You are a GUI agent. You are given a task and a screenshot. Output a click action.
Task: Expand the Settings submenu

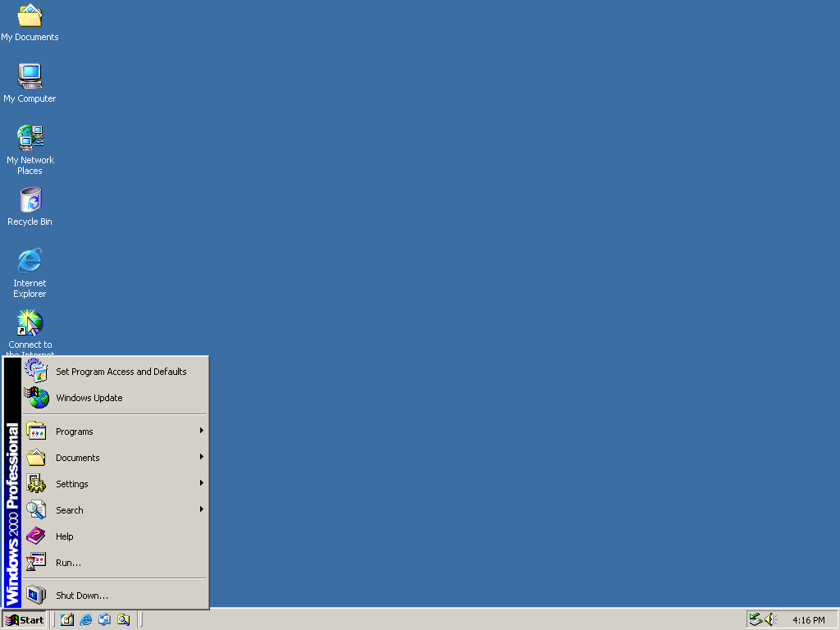[115, 484]
